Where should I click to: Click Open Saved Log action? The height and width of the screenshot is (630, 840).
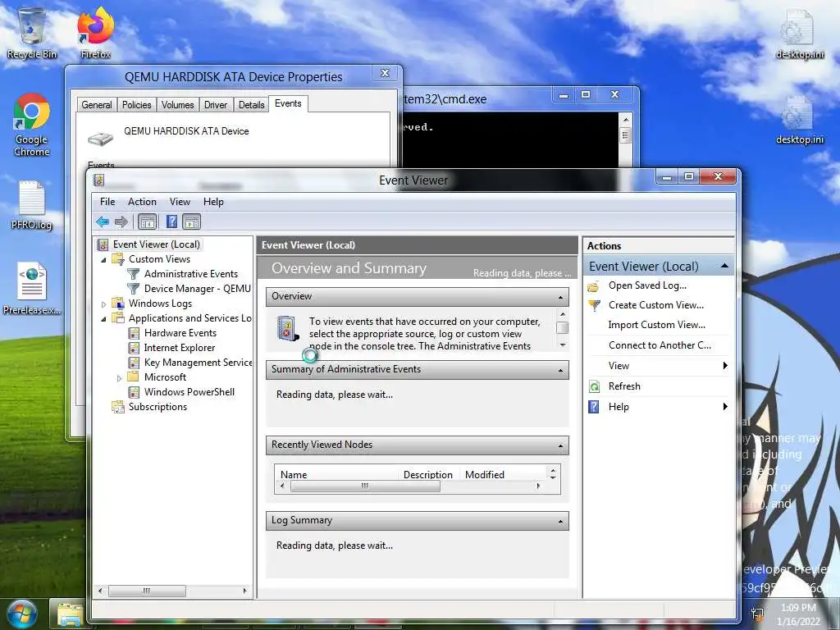coord(647,285)
